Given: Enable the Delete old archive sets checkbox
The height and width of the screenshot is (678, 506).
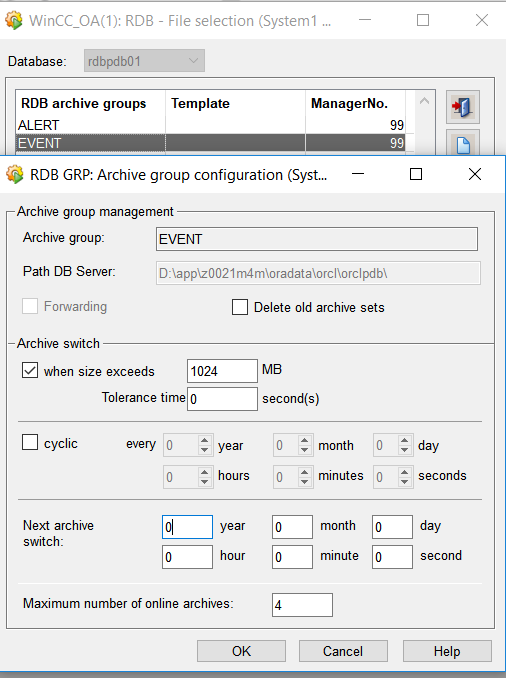Looking at the screenshot, I should tap(240, 307).
